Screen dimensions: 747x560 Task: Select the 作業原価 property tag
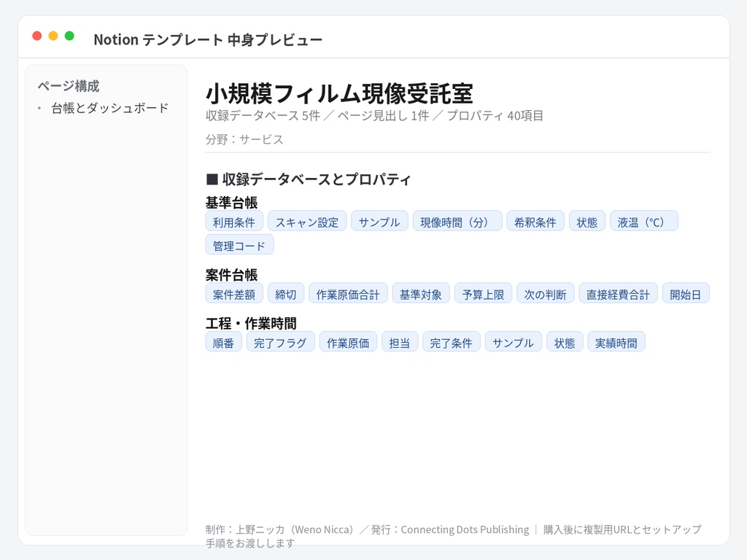[x=348, y=342]
